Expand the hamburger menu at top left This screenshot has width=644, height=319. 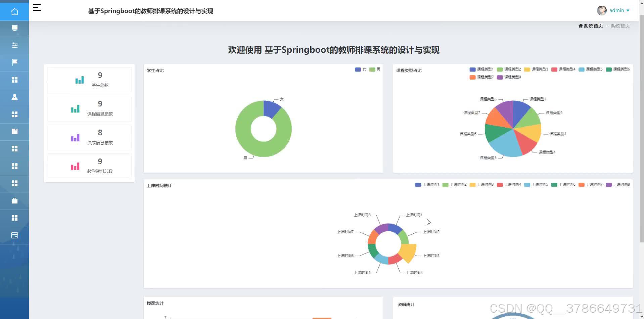pos(37,7)
